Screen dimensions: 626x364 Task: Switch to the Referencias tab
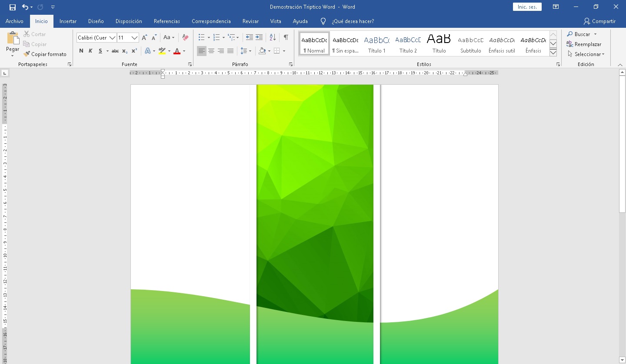point(167,21)
